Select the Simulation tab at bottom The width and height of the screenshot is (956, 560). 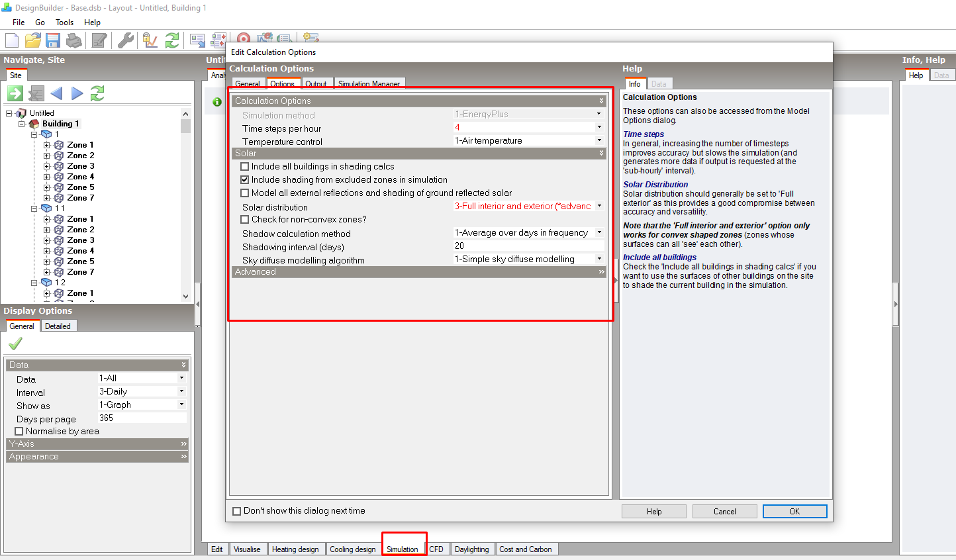pyautogui.click(x=403, y=549)
